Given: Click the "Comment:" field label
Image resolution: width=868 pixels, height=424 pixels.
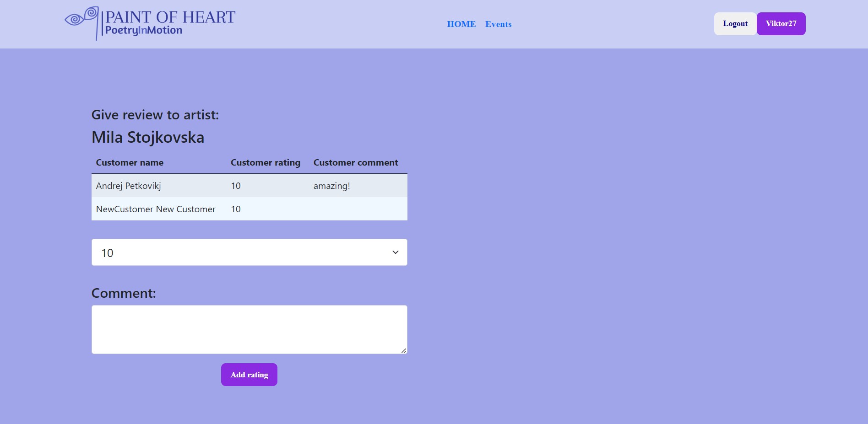Looking at the screenshot, I should click(124, 293).
